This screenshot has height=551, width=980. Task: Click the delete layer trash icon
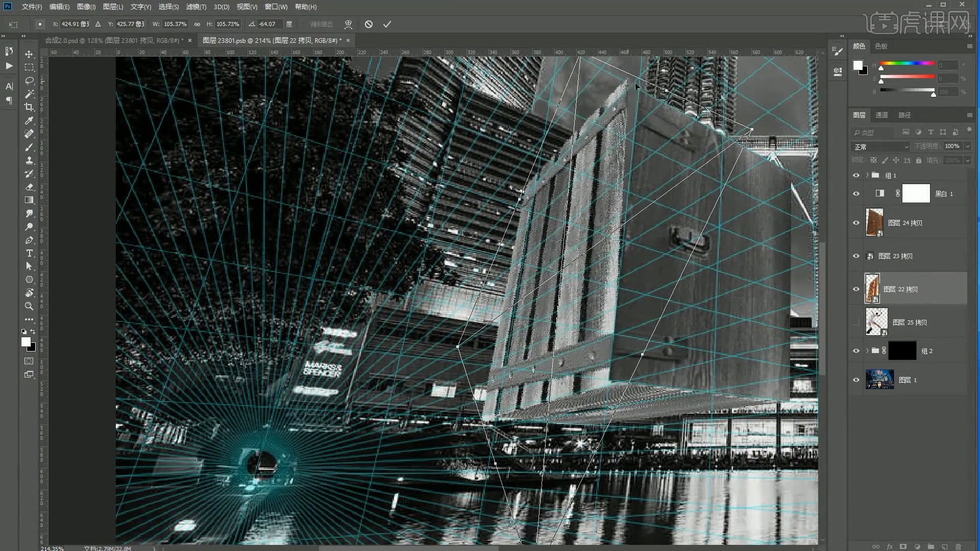(958, 546)
